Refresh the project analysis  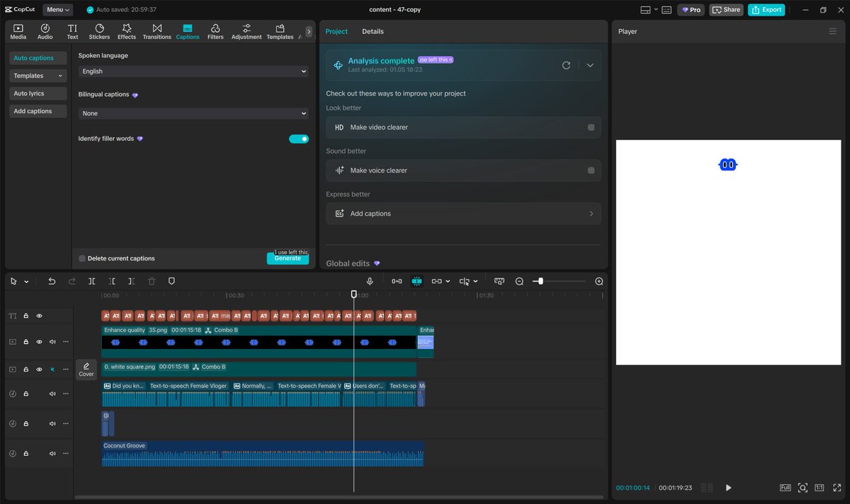coord(566,65)
